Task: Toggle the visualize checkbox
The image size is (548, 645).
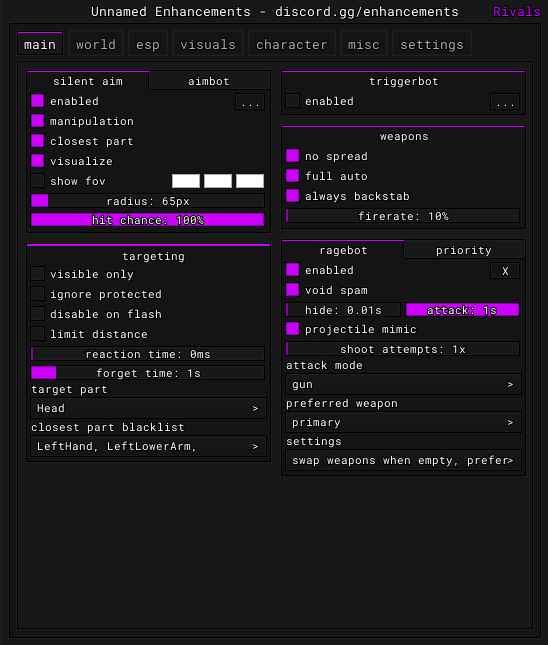Action: [37, 161]
